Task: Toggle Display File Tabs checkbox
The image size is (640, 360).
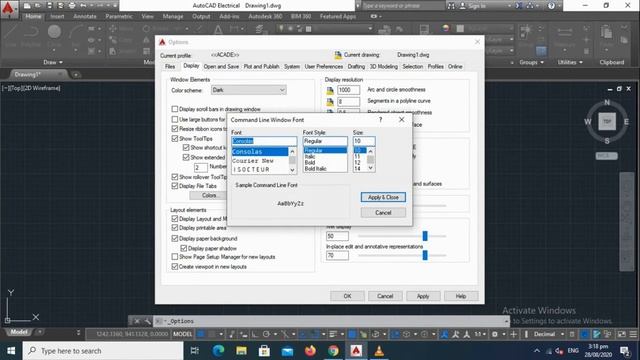Action: click(x=175, y=186)
